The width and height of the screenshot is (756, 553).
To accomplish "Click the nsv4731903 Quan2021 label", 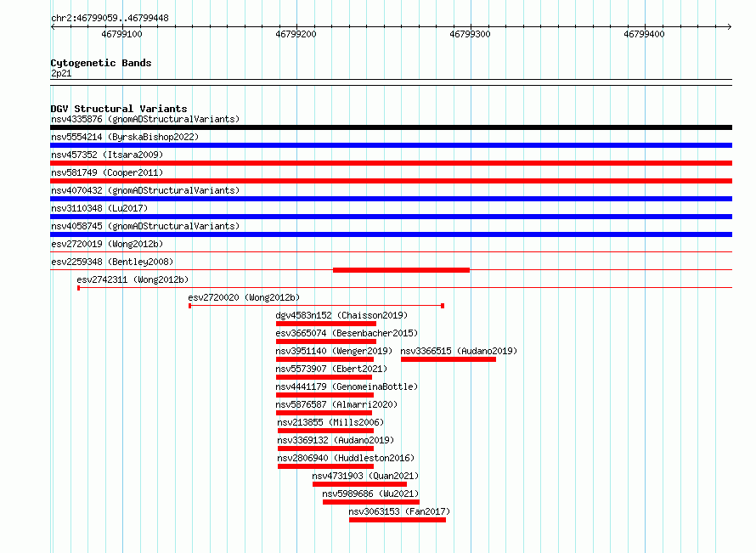I will click(x=365, y=476).
